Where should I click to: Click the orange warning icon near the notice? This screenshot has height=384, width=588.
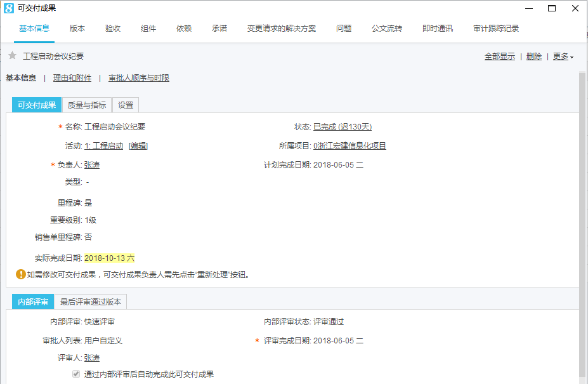point(20,275)
